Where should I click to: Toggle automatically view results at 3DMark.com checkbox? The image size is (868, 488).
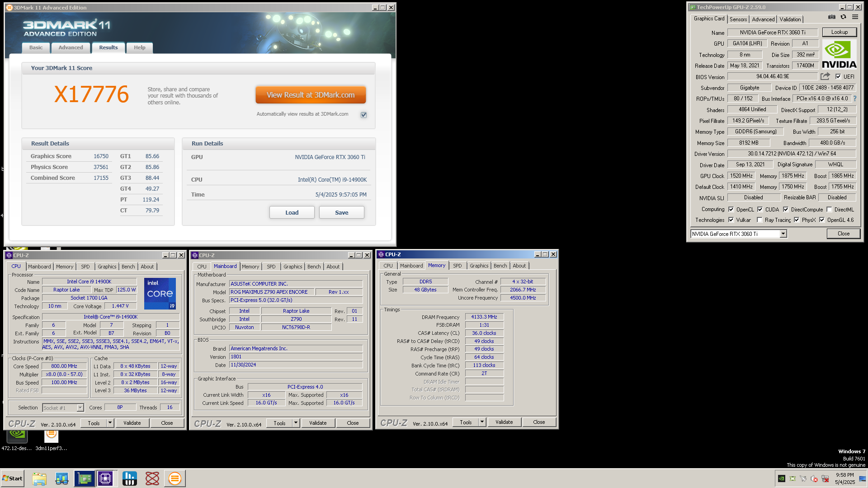pos(363,115)
